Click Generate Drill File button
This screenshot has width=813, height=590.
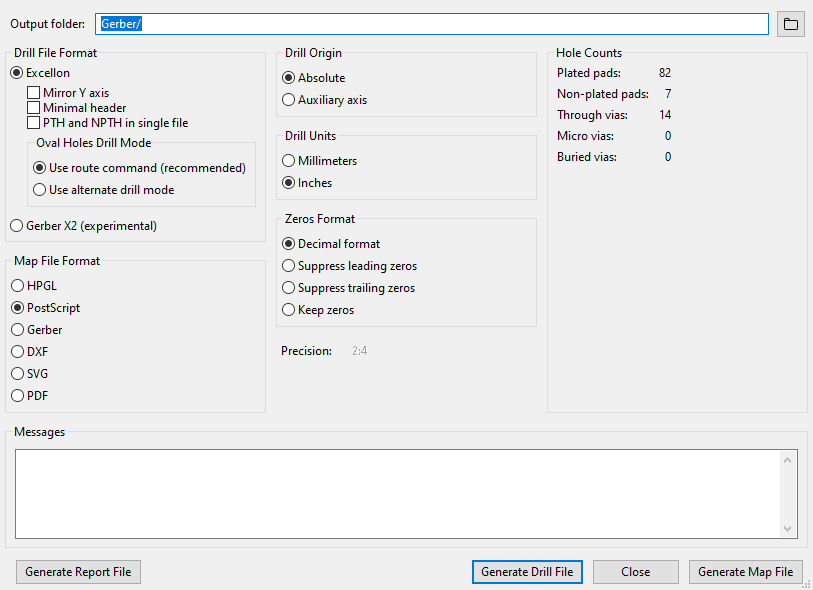pos(527,572)
